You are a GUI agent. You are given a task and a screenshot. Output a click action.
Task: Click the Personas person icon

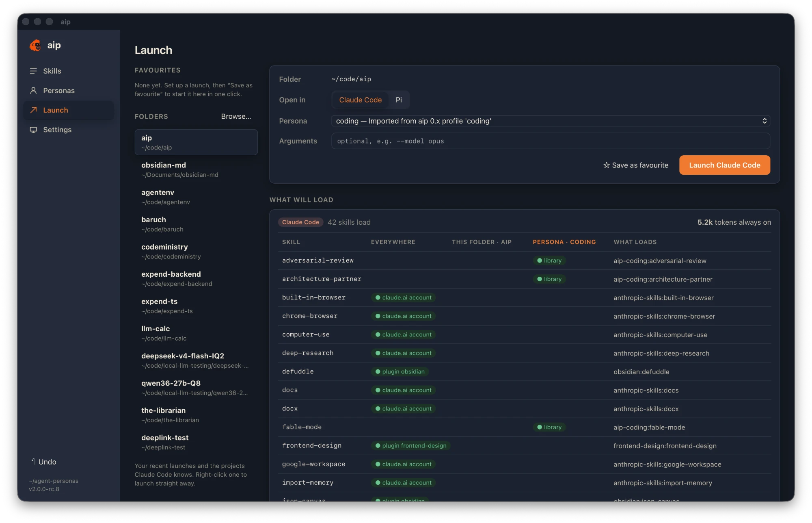click(33, 90)
